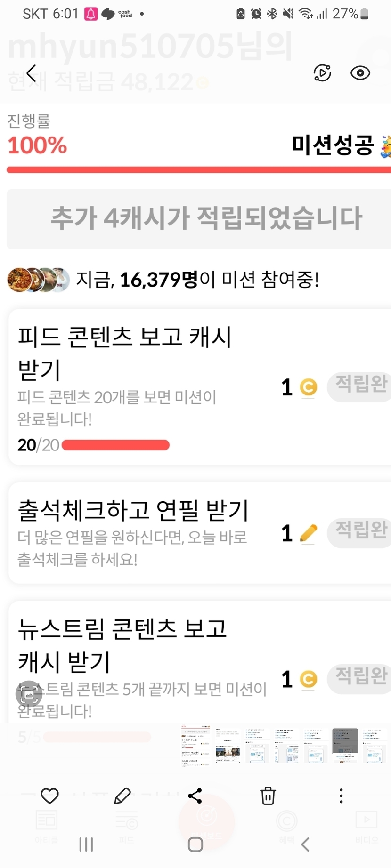This screenshot has height=868, width=391.
Task: Tap the participant avatars next to 16,379명
Action: (x=39, y=280)
